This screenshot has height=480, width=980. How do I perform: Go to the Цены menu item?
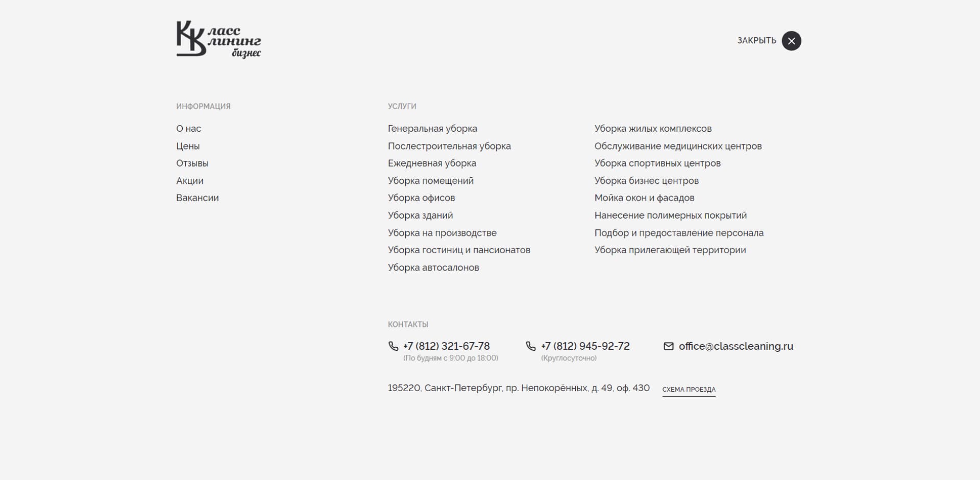tap(188, 146)
